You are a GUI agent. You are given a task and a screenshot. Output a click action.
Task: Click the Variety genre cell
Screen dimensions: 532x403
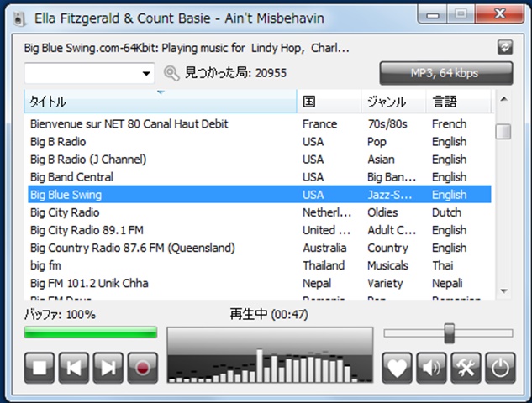click(385, 283)
